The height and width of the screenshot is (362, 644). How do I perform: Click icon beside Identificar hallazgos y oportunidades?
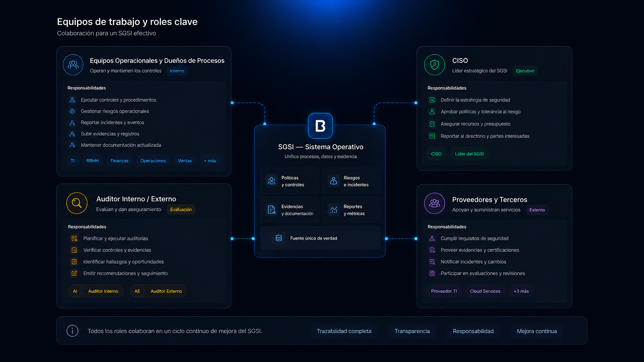74,262
